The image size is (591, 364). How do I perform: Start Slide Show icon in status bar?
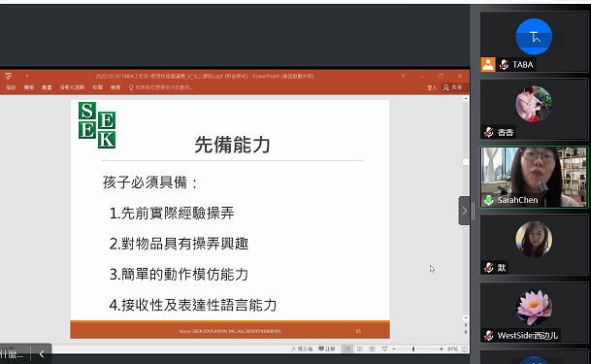[384, 348]
